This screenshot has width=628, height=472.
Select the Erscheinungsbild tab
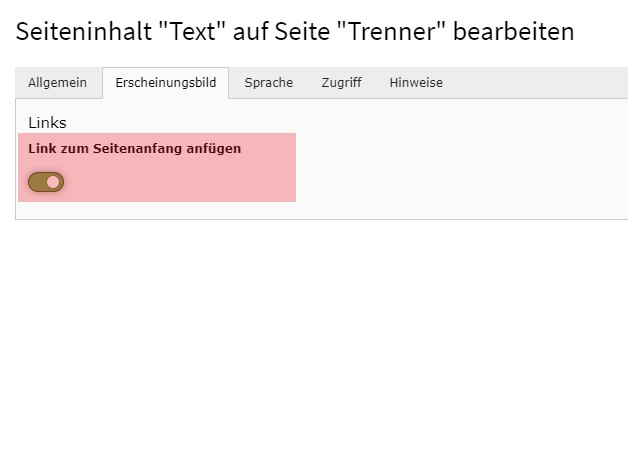(x=165, y=83)
